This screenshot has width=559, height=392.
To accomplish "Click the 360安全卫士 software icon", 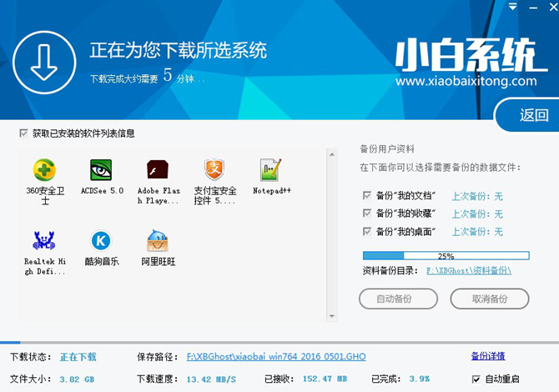I will (x=44, y=170).
